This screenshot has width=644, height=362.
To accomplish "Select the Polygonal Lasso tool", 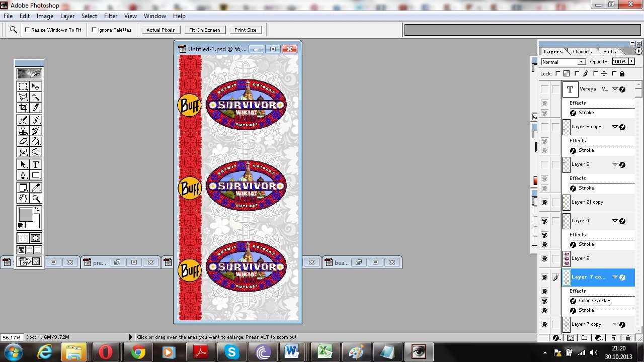I will tap(23, 97).
